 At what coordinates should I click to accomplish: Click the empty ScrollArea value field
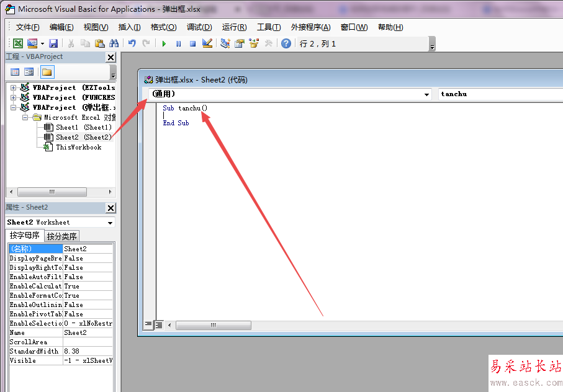88,342
